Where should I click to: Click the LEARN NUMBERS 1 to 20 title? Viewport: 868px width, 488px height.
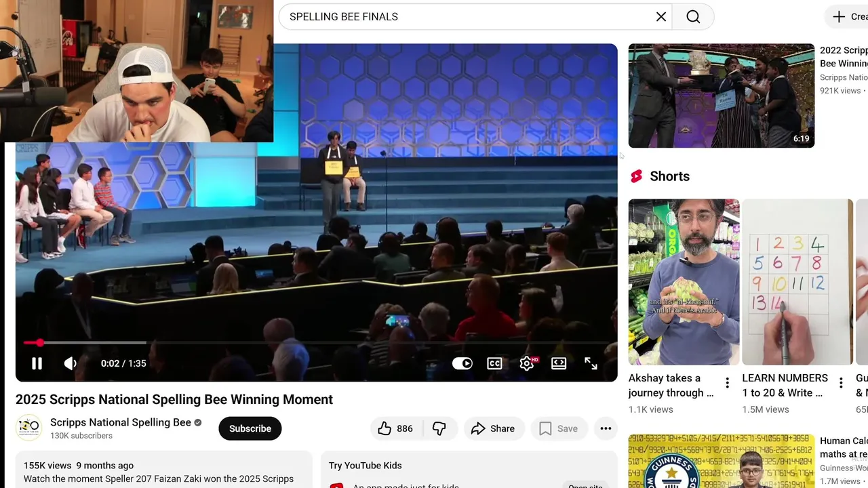pyautogui.click(x=785, y=386)
